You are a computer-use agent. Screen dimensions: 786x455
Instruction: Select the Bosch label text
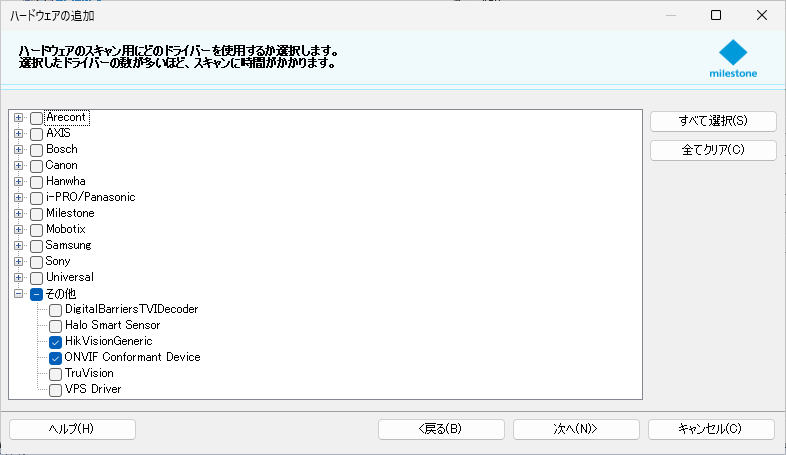click(62, 149)
